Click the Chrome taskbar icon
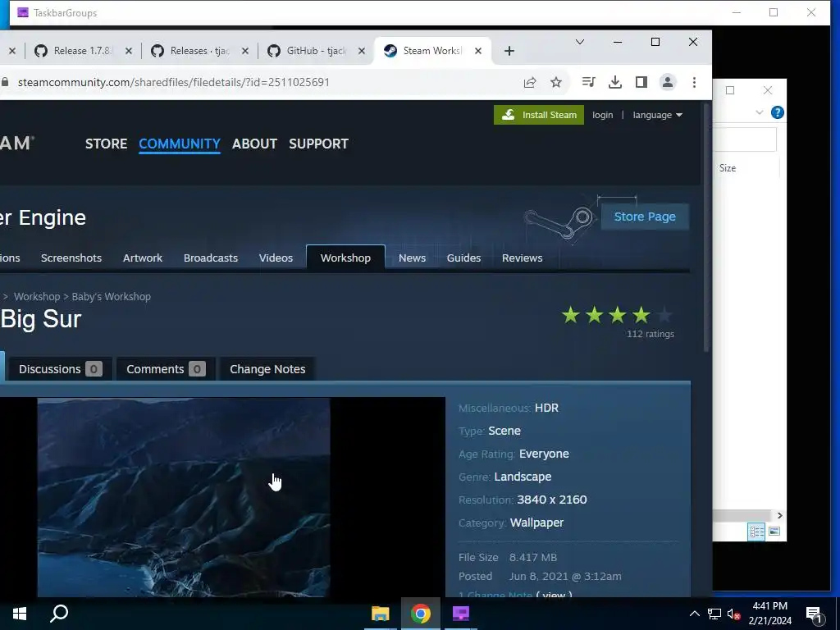 coord(421,614)
